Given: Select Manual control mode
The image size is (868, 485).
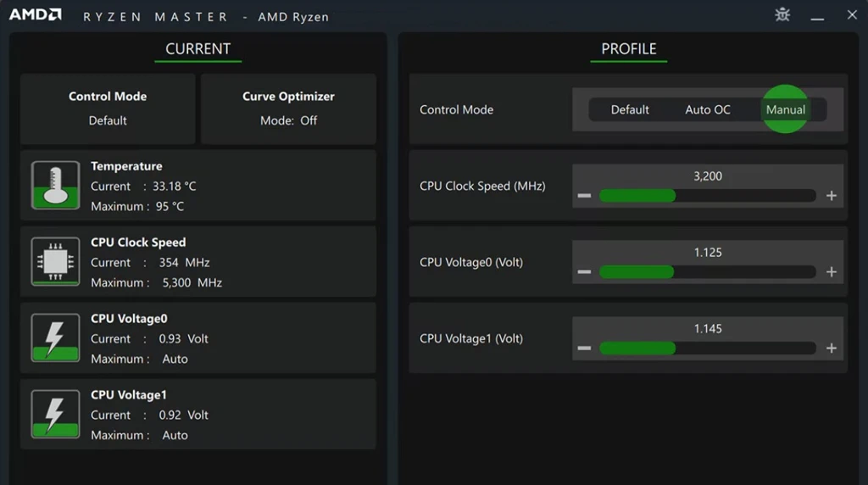Looking at the screenshot, I should (786, 109).
